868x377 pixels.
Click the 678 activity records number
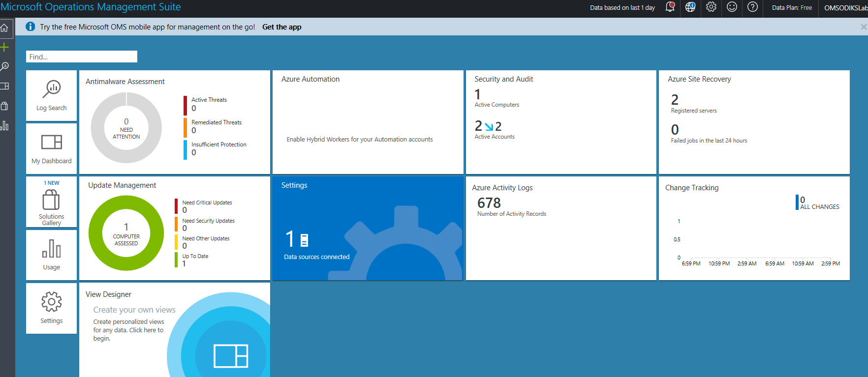pos(489,203)
